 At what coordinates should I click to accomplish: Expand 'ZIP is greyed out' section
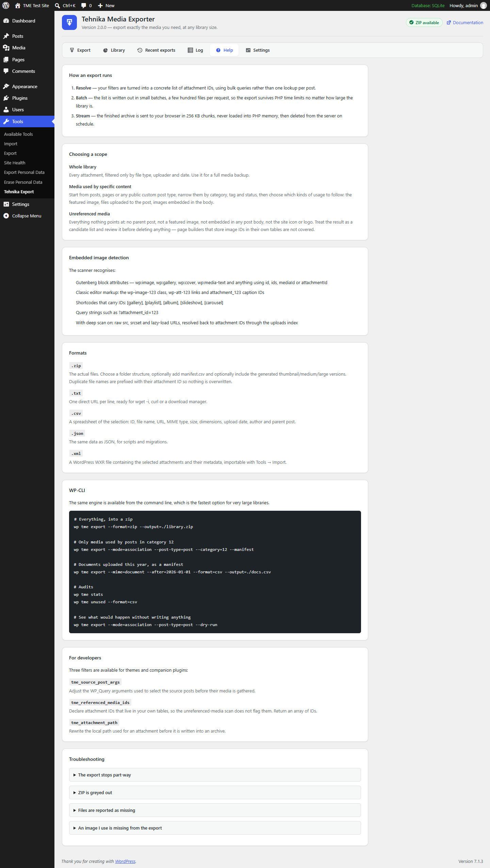(215, 792)
